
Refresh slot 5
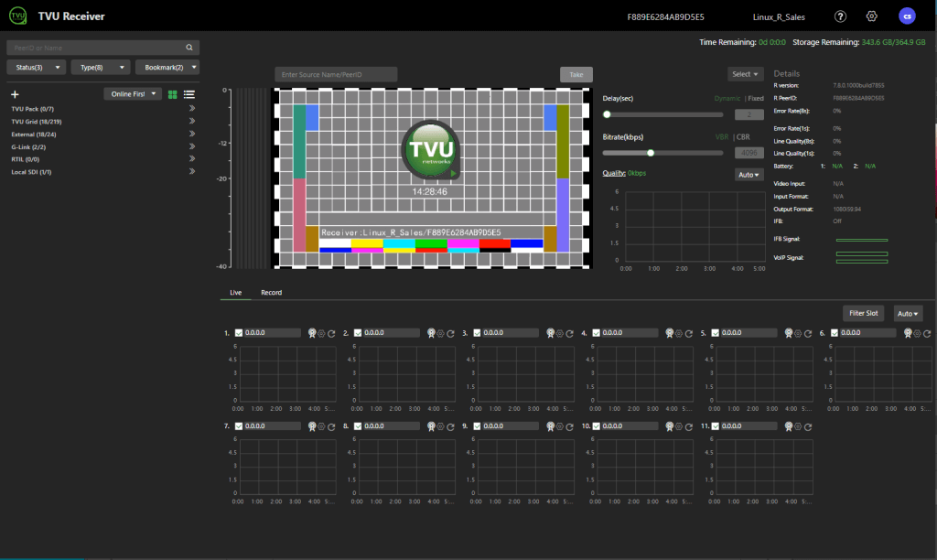(x=808, y=333)
